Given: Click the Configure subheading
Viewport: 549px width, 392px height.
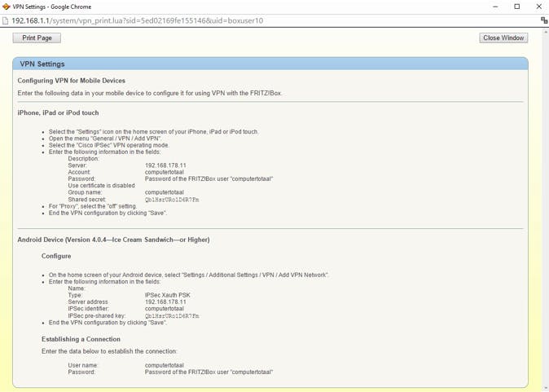Looking at the screenshot, I should (x=56, y=256).
